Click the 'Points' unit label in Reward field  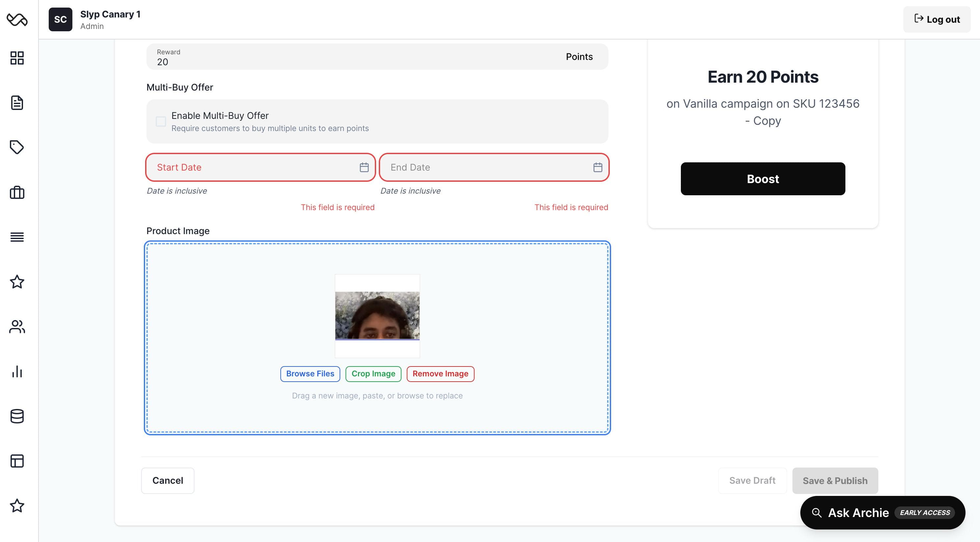579,57
